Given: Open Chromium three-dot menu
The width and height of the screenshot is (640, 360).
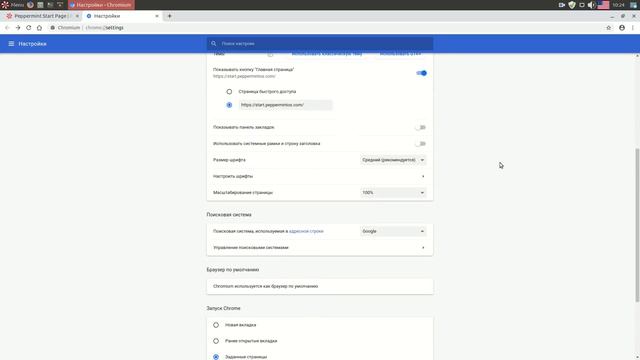Looking at the screenshot, I should pos(633,28).
